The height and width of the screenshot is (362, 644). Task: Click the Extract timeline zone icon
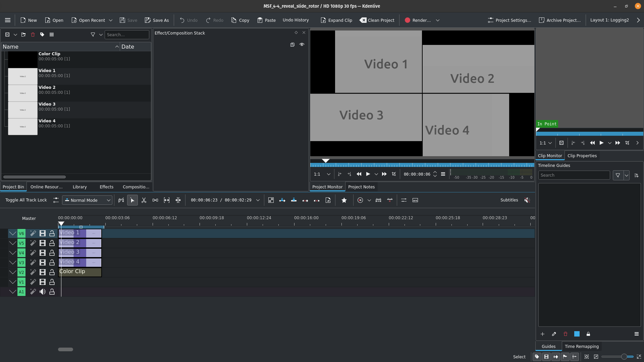point(305,200)
